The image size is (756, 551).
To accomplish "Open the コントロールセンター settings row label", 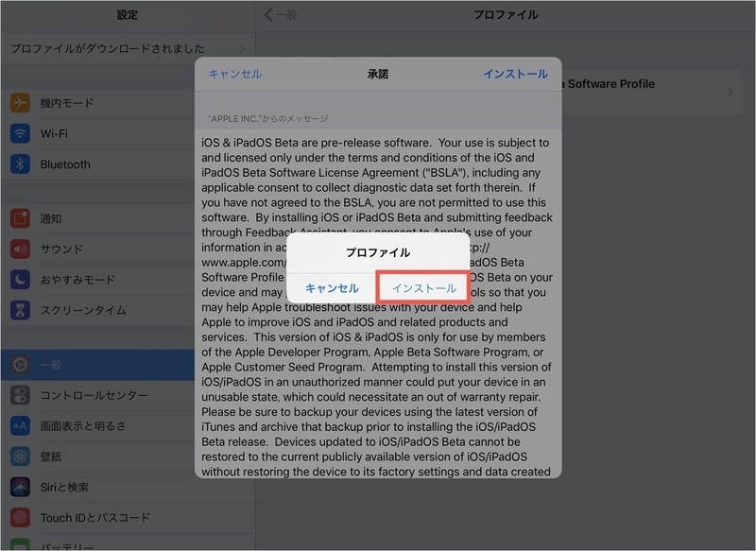I will coord(94,395).
